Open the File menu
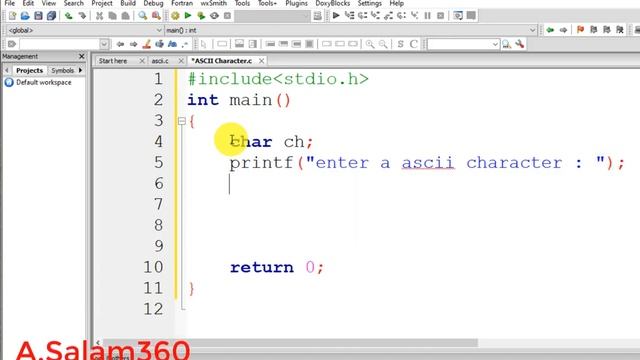640x360 pixels. pyautogui.click(x=10, y=3)
